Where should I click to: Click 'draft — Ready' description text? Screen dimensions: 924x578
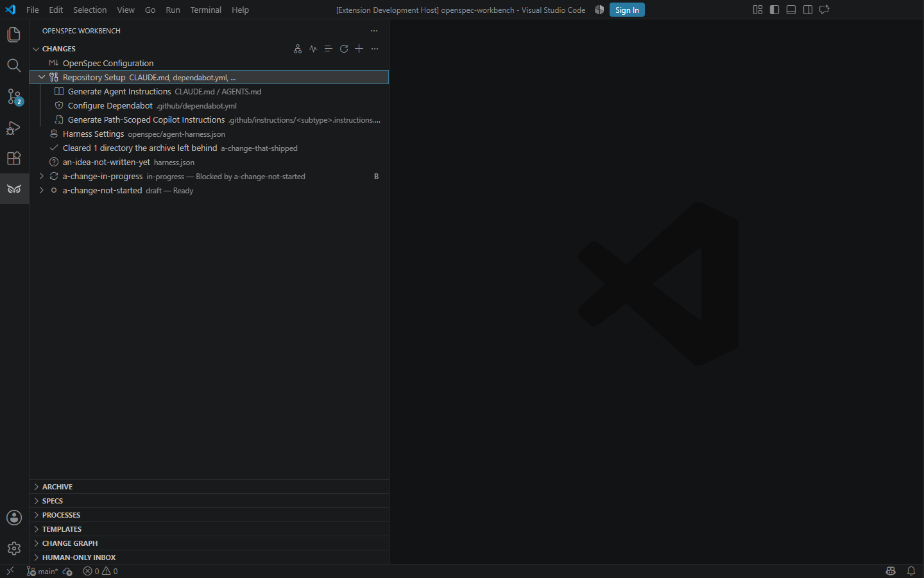click(169, 191)
